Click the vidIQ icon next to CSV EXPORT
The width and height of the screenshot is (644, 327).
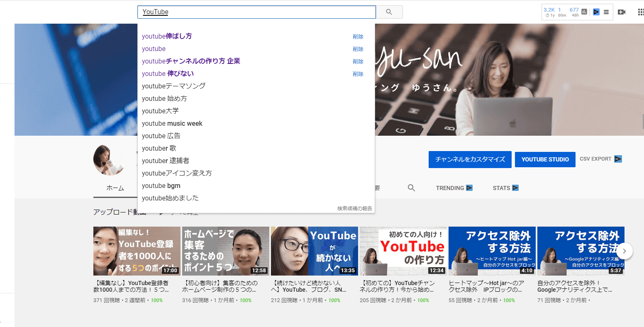tap(618, 159)
